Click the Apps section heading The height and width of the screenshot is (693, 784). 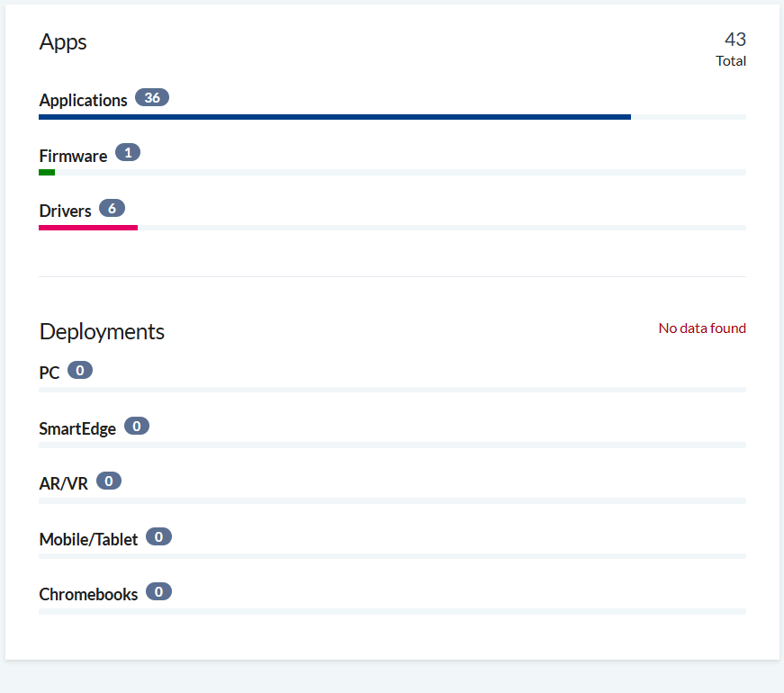point(63,42)
